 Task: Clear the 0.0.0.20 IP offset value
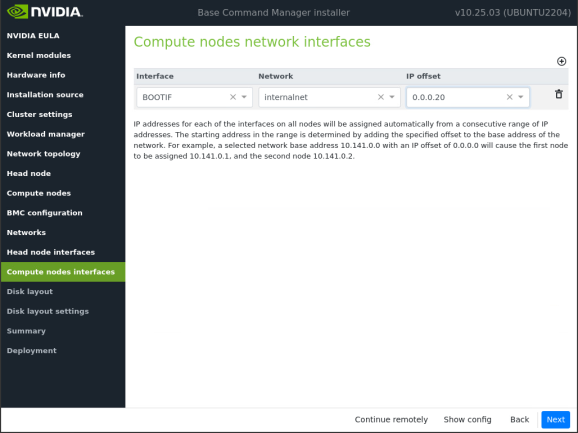click(x=509, y=97)
